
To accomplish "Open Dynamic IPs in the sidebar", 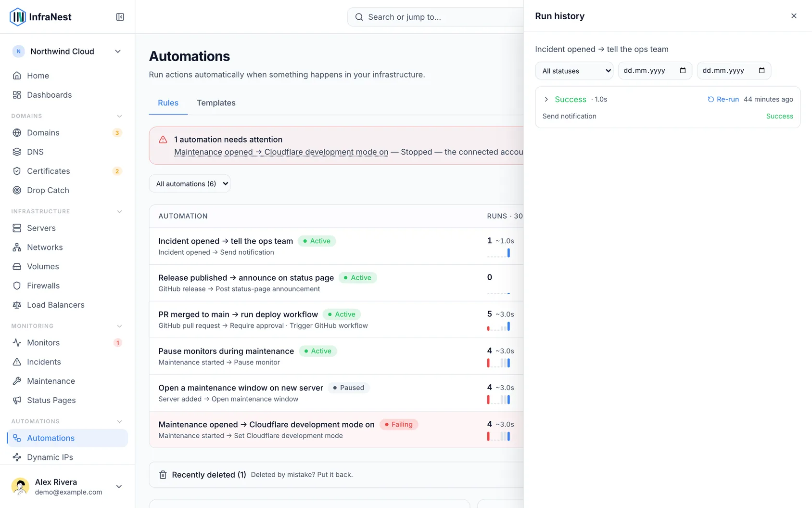I will (67, 457).
